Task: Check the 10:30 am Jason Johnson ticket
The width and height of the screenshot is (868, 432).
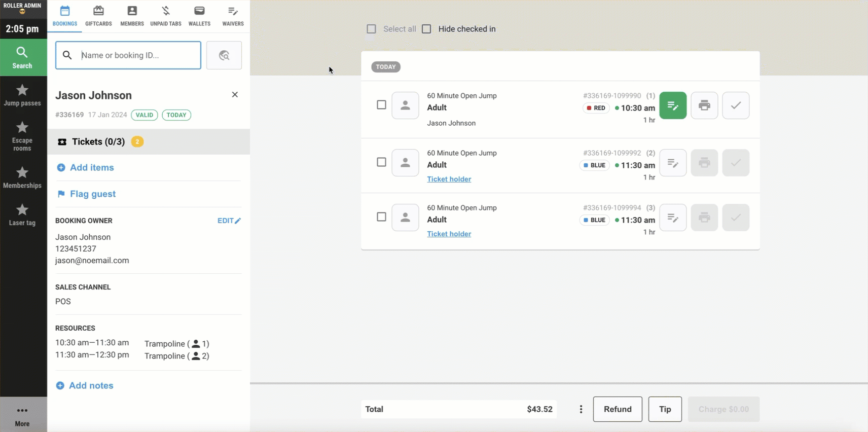Action: point(381,105)
